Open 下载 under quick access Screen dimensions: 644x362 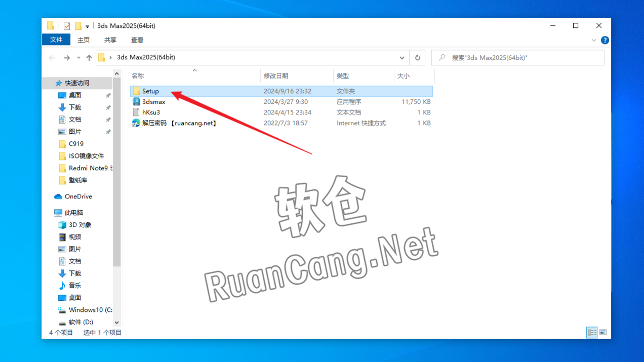coord(75,107)
